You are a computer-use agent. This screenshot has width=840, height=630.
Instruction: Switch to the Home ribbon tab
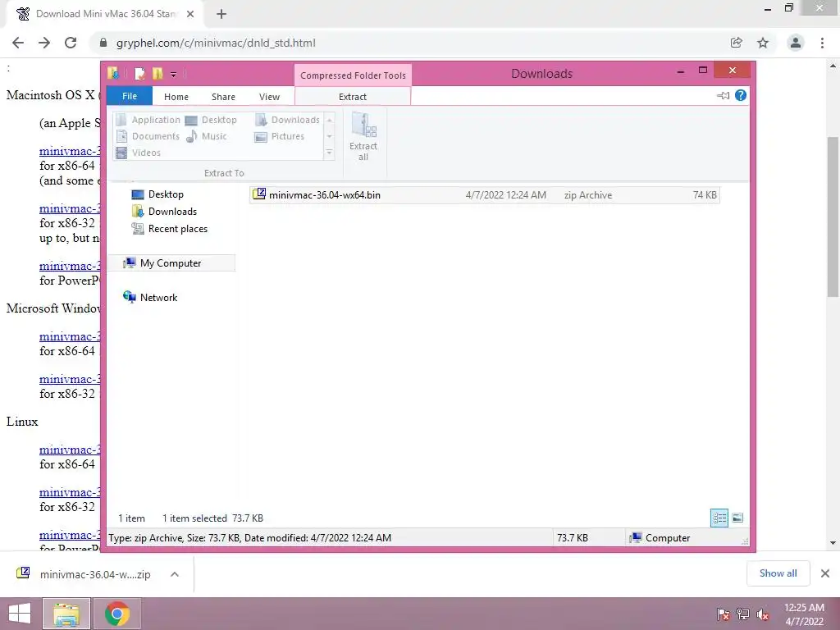(176, 97)
